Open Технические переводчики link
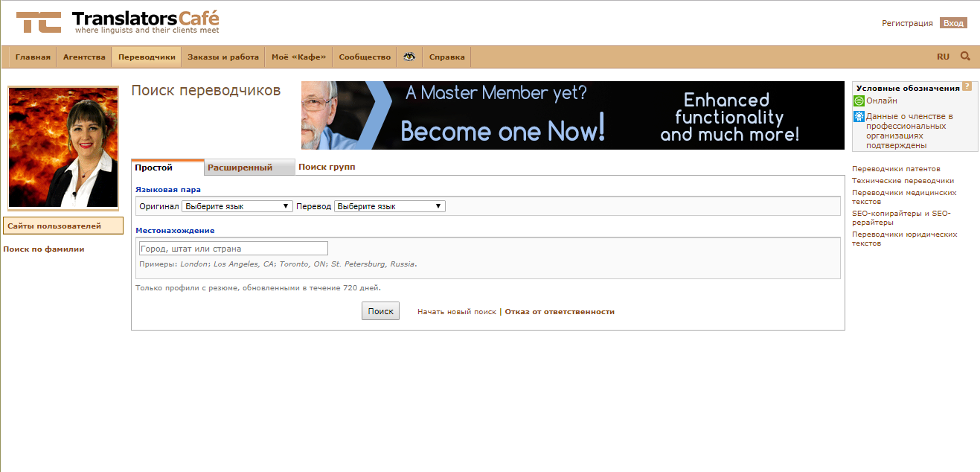Viewport: 980px width, 472px height. [903, 181]
